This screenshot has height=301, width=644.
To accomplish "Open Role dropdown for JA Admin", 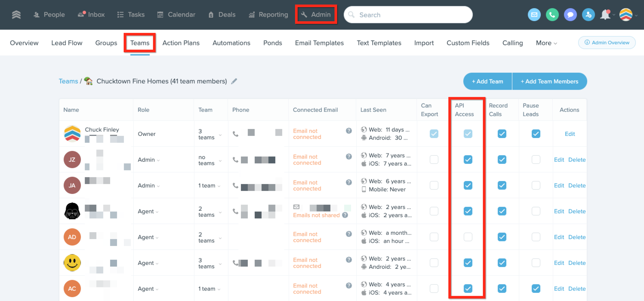I will 149,185.
